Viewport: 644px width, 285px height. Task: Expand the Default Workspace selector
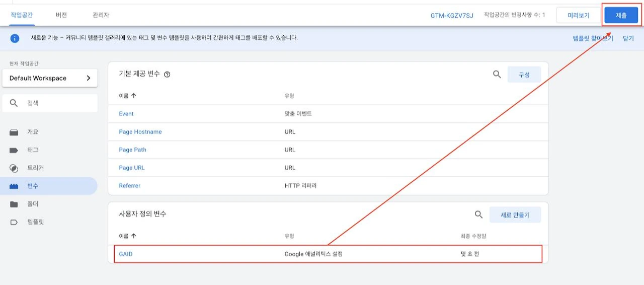pyautogui.click(x=50, y=78)
